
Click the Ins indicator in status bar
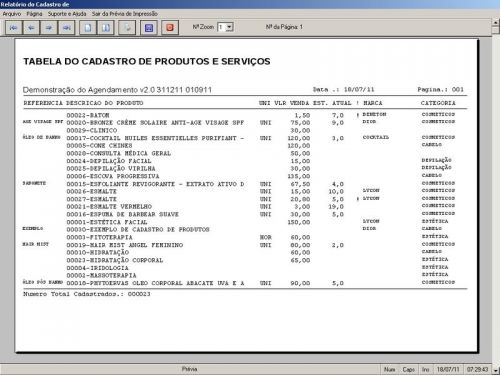426,369
